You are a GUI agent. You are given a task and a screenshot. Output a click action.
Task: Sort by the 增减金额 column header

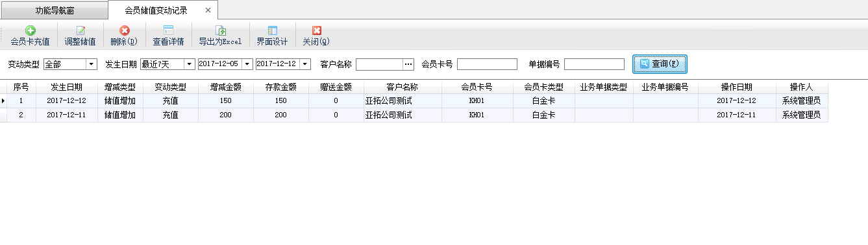point(225,87)
